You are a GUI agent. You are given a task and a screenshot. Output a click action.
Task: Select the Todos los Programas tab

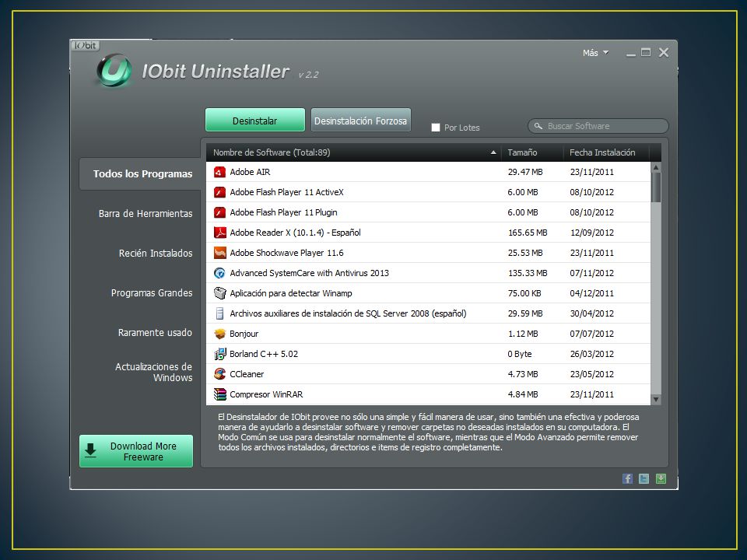(141, 173)
